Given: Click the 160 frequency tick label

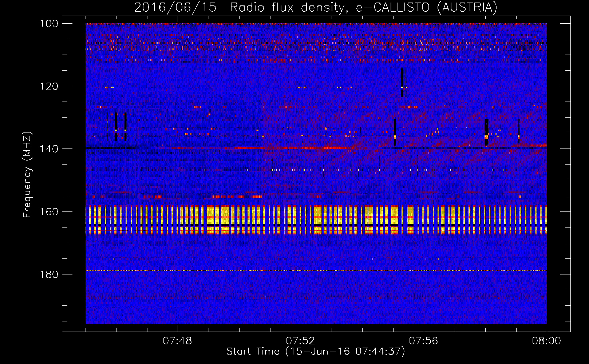Looking at the screenshot, I should pos(49,211).
